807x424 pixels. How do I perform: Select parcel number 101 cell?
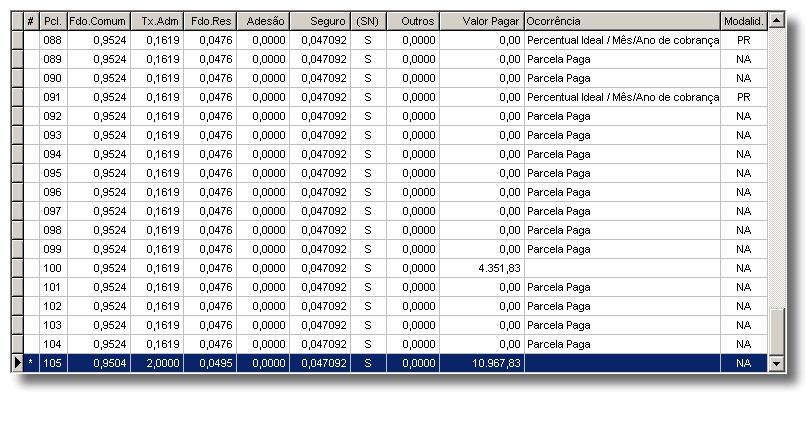click(53, 288)
